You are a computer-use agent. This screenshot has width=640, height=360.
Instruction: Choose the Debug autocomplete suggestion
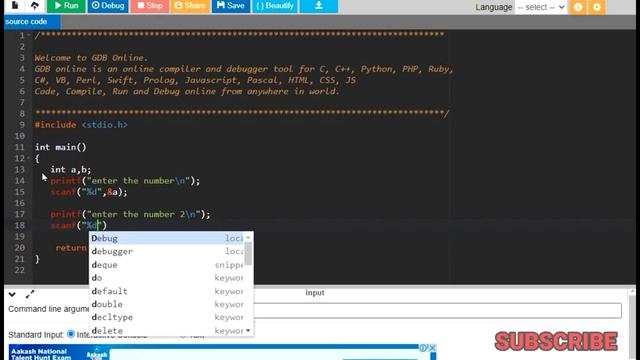coord(167,238)
